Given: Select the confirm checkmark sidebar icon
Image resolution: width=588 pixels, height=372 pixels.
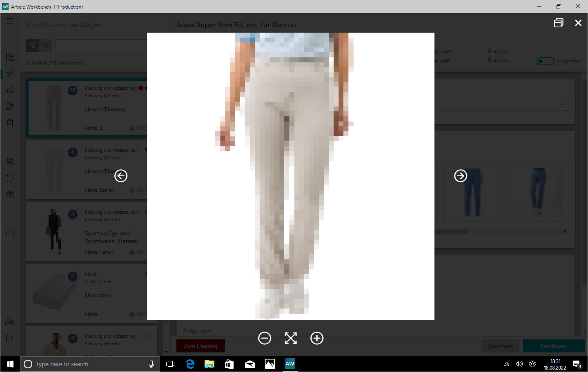Looking at the screenshot, I should click(10, 73).
